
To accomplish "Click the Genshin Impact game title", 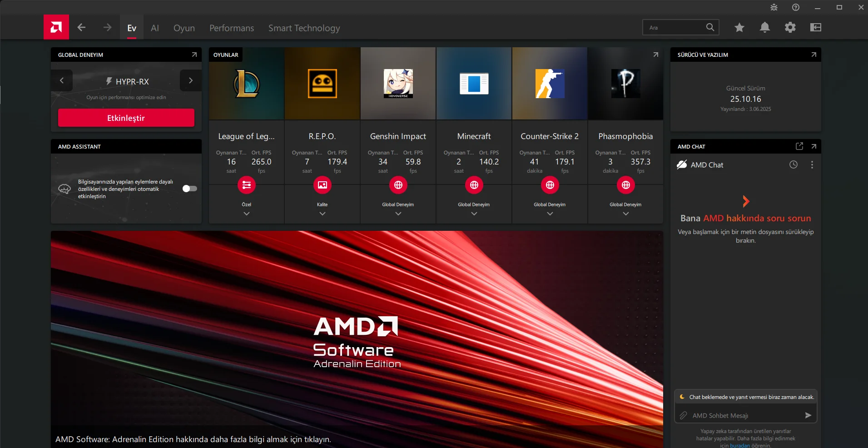I will (x=398, y=136).
